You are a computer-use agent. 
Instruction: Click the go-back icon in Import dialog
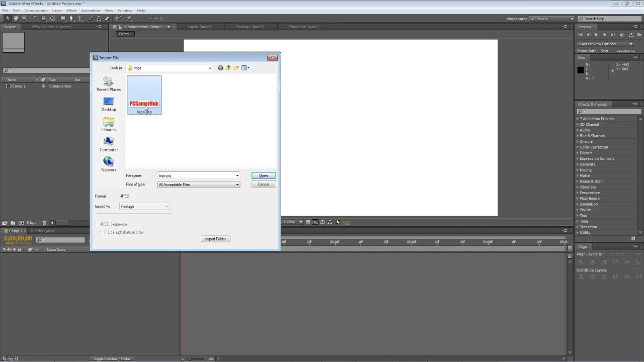click(x=220, y=68)
